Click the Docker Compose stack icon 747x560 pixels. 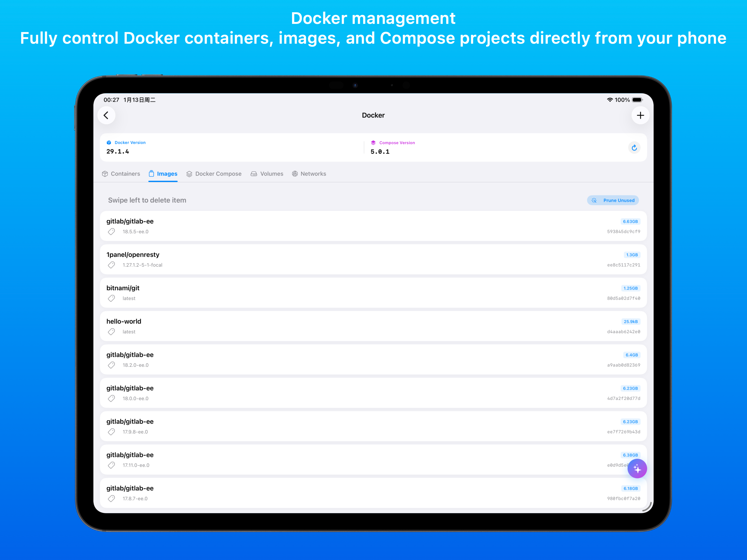click(x=189, y=174)
